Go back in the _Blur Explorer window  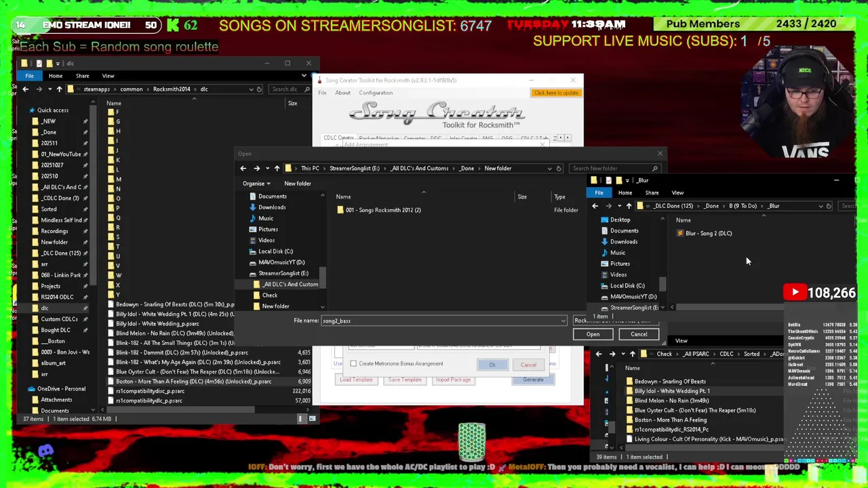point(595,206)
